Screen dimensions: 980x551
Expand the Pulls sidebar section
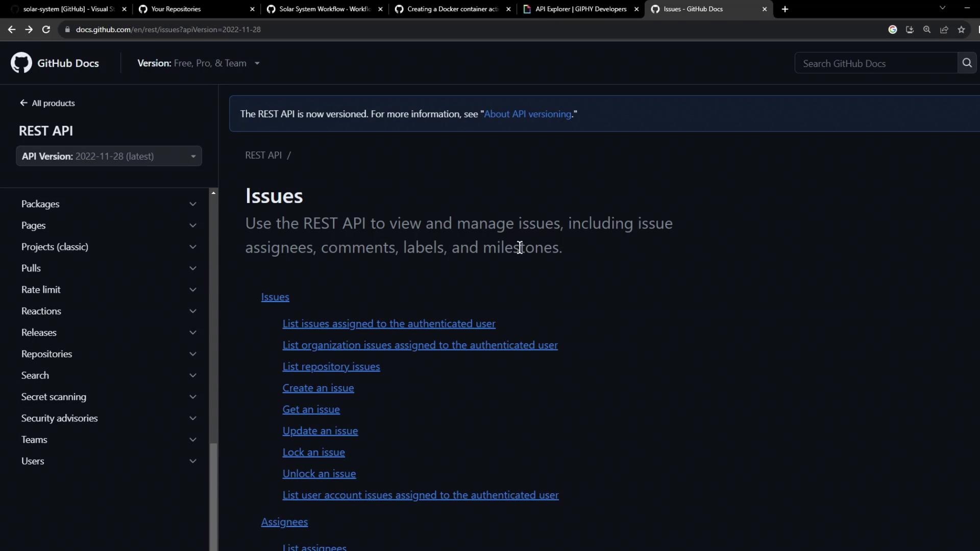point(192,268)
